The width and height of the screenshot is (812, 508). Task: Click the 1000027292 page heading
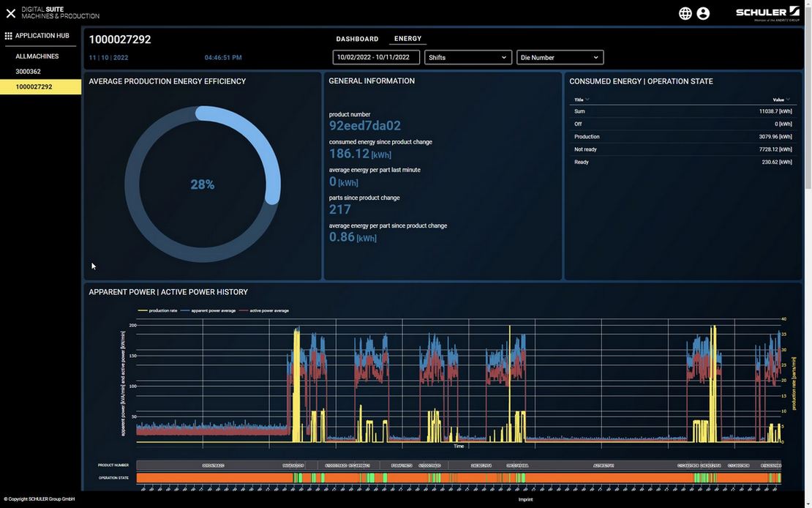(120, 40)
